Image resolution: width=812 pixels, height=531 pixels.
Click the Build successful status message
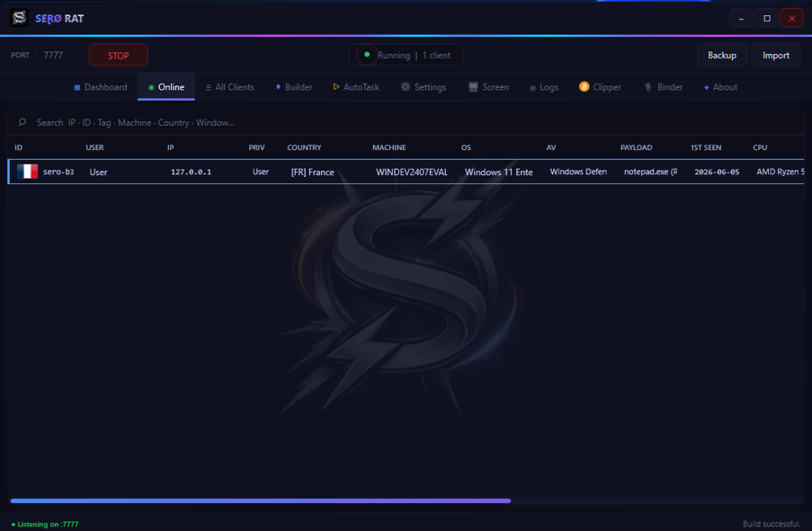tap(772, 524)
